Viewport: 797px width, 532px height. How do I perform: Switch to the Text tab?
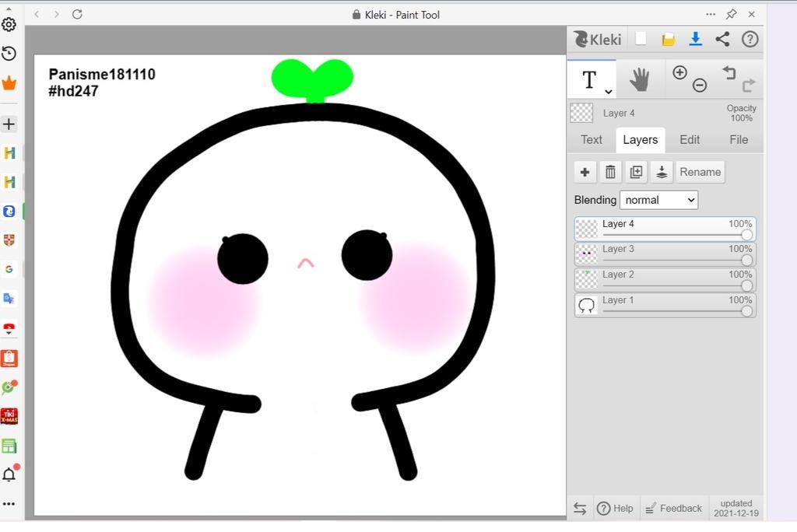(592, 140)
